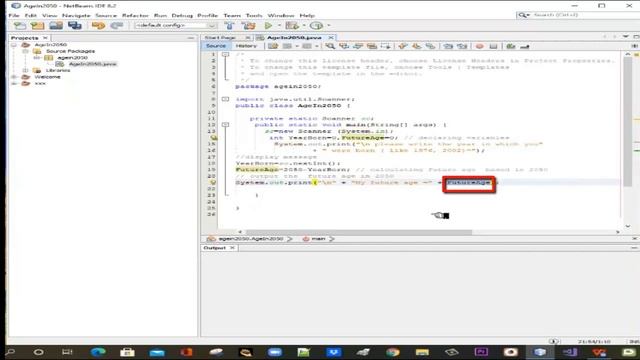Viewport: 640px width, 360px height.
Task: Expand the xxx project node
Action: pyautogui.click(x=14, y=83)
